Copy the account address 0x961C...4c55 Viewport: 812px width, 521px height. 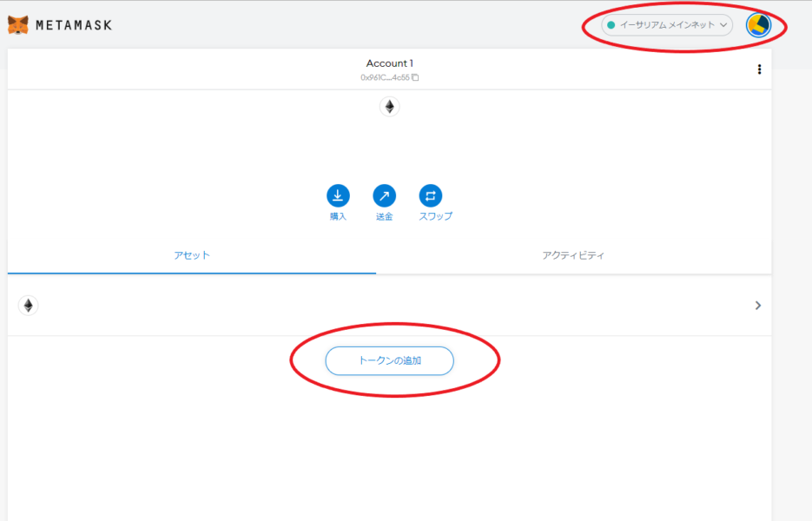[389, 77]
